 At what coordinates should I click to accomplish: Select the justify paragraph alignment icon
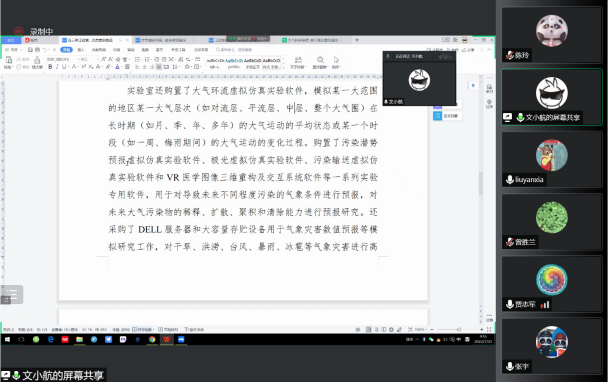(159, 67)
